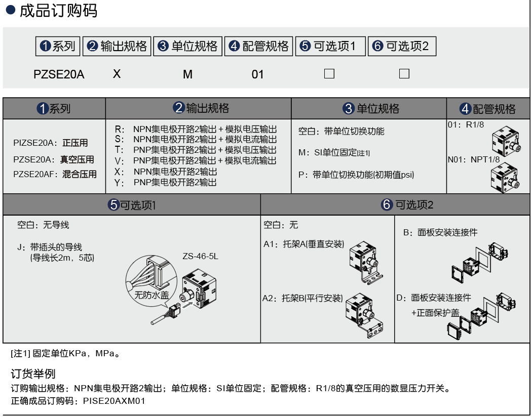Viewport: 532px width, 417px height.
Task: Click the ③单位规格 code box at top
Action: point(188,46)
